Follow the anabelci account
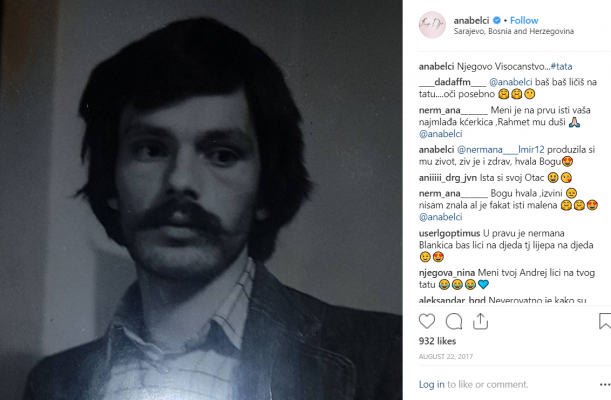Image resolution: width=611 pixels, height=400 pixels. click(x=524, y=20)
